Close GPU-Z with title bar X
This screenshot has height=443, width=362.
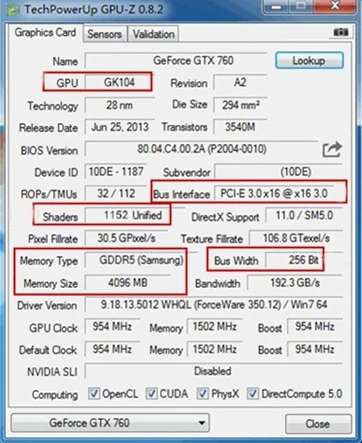pyautogui.click(x=334, y=6)
